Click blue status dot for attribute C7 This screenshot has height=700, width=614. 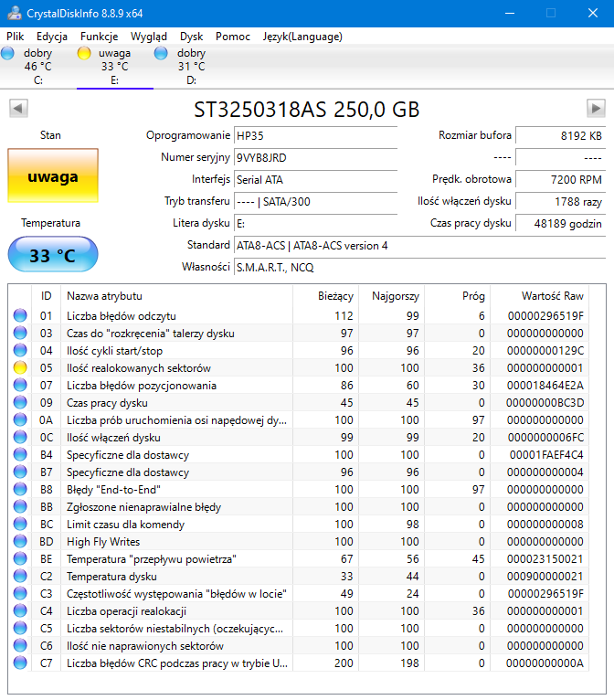point(20,663)
